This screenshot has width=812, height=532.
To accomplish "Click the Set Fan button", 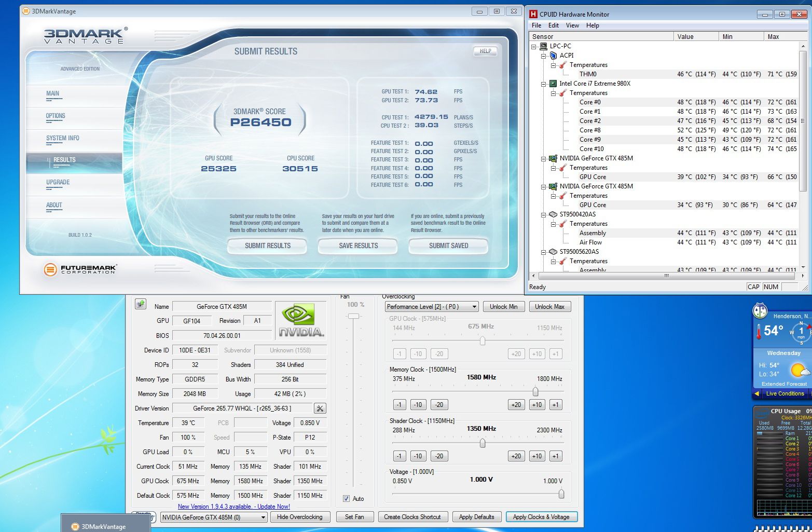I will pos(354,517).
